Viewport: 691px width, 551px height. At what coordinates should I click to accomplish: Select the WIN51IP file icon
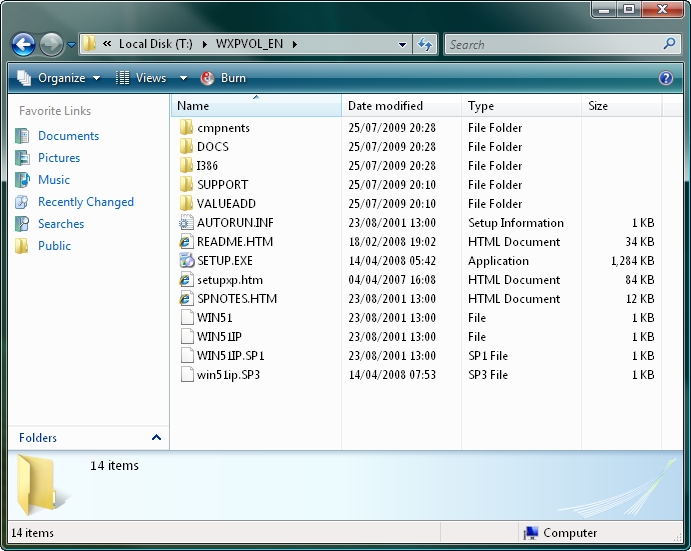(x=187, y=336)
